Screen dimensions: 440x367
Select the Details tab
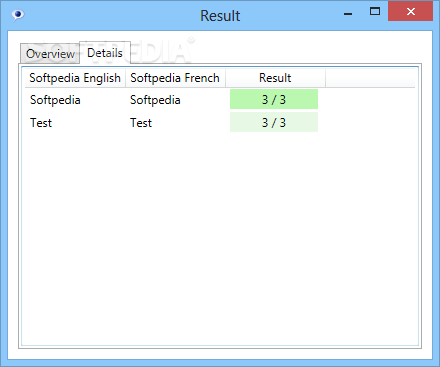point(105,53)
